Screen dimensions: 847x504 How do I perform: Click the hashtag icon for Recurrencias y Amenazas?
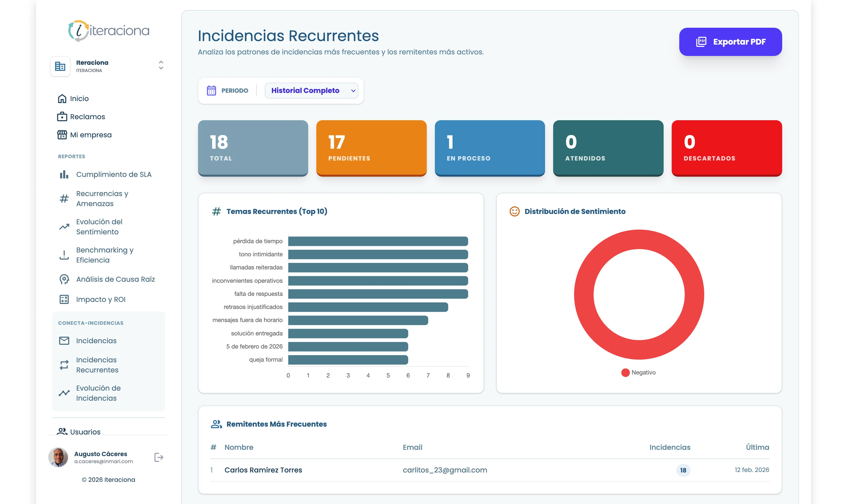(x=64, y=198)
